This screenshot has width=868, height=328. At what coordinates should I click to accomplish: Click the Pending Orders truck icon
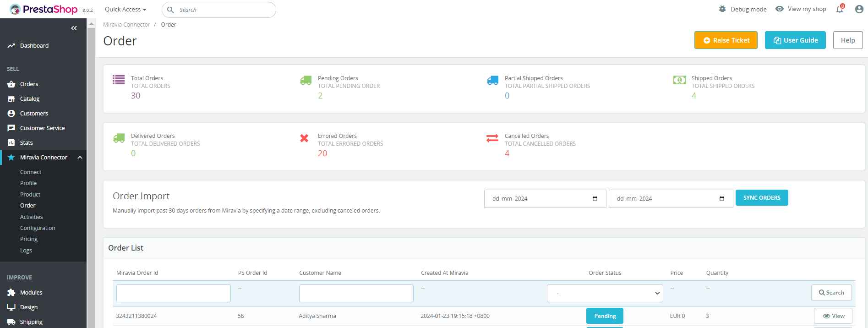click(306, 81)
